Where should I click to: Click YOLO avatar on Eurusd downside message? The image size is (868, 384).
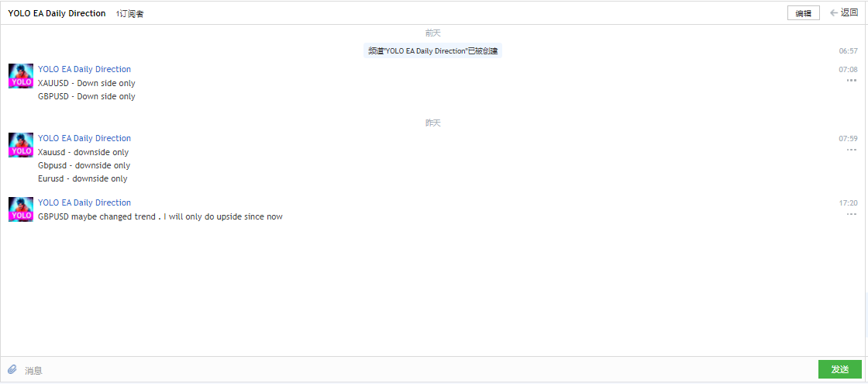pos(21,144)
